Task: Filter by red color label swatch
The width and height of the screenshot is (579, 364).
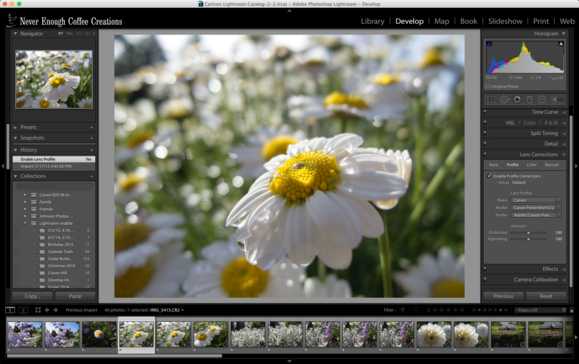Action: point(474,310)
